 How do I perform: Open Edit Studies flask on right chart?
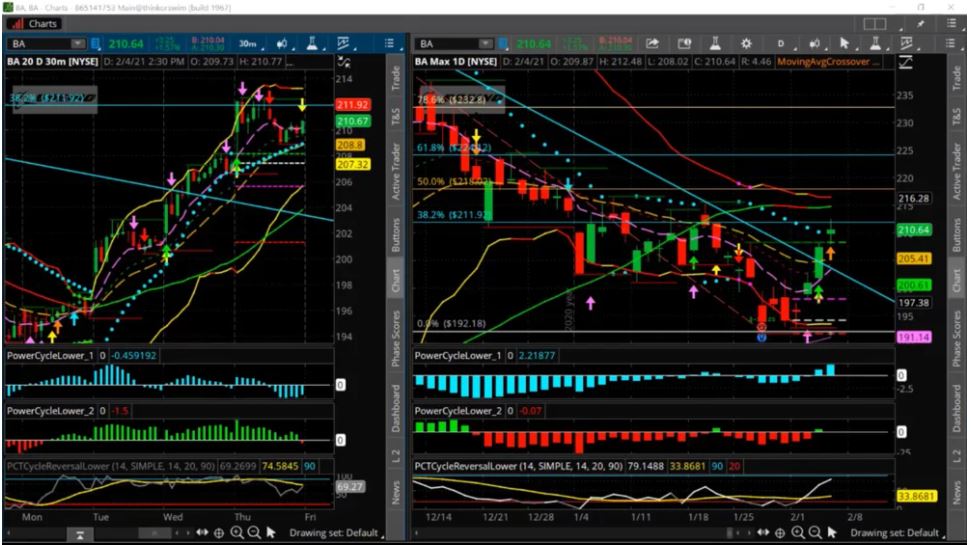[715, 43]
